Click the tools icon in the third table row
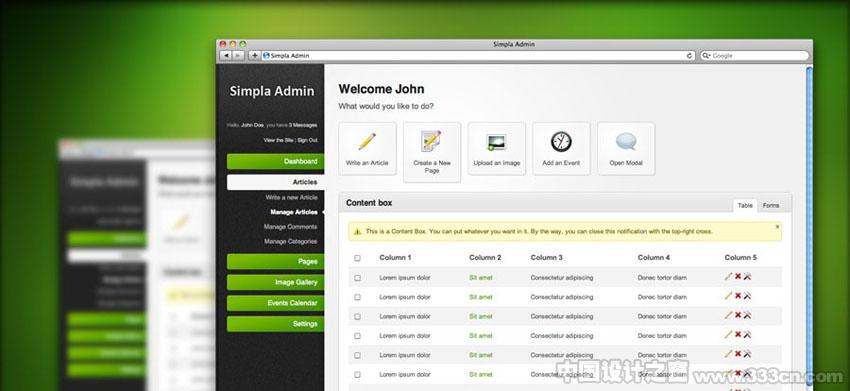850x391 pixels. tap(747, 316)
